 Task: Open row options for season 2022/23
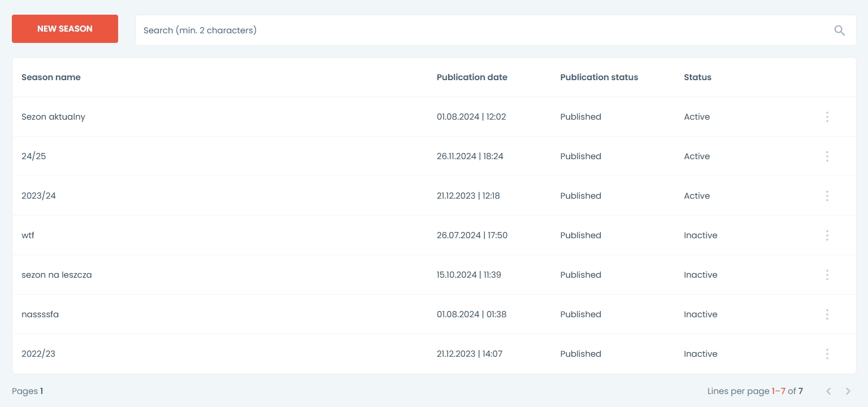[x=827, y=354]
